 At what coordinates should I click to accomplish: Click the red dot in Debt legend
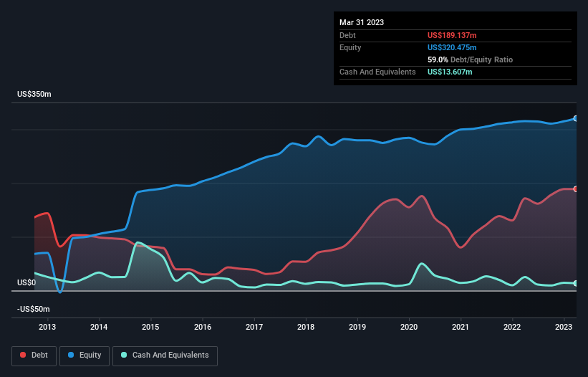tap(24, 355)
